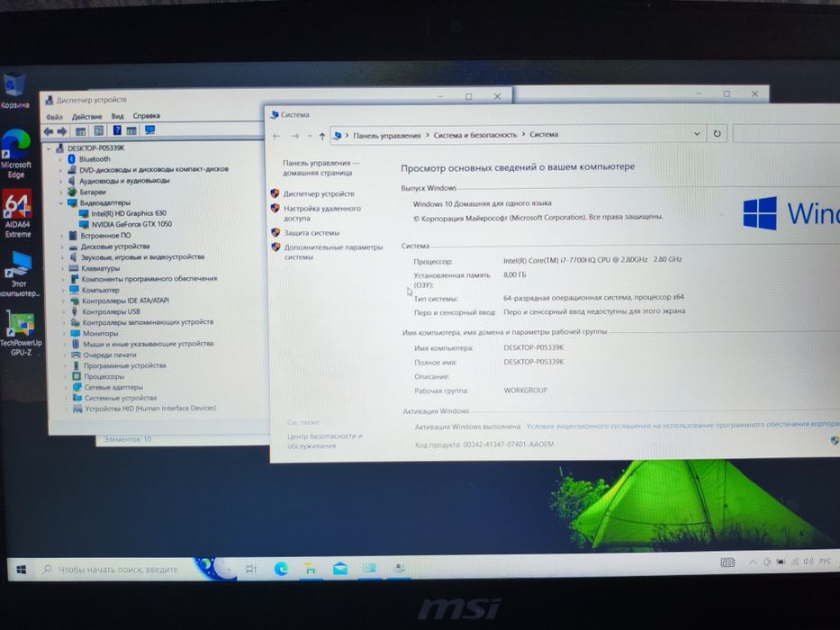840x630 pixels.
Task: Open the Вид menu in Device Manager
Action: (x=117, y=116)
